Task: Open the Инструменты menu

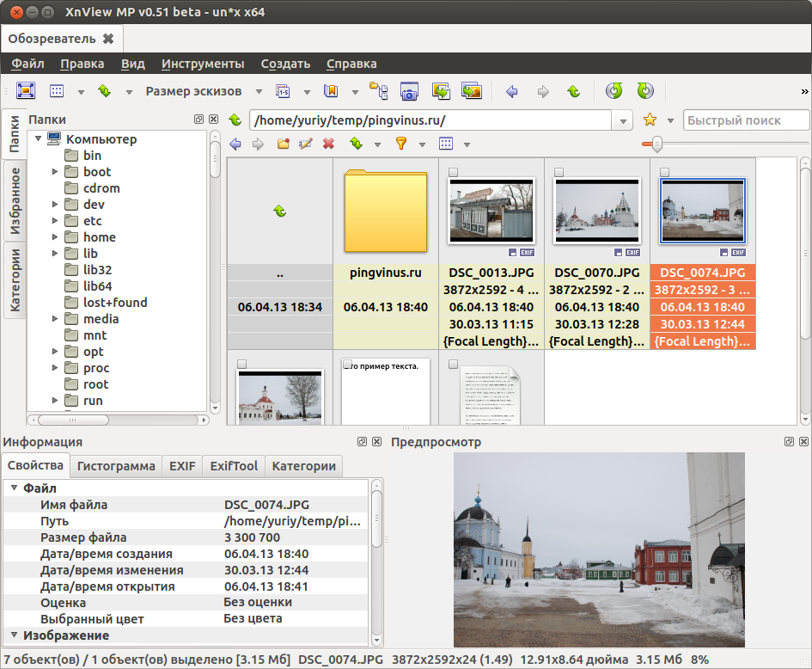Action: tap(203, 64)
